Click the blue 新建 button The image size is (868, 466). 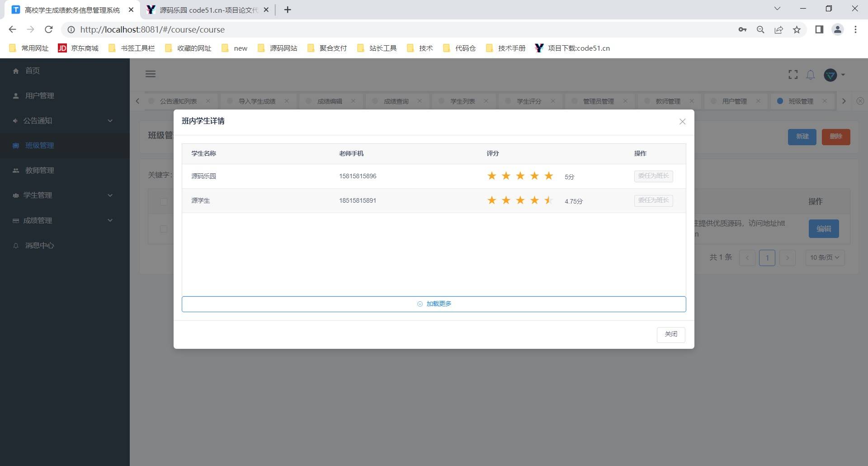(x=802, y=137)
